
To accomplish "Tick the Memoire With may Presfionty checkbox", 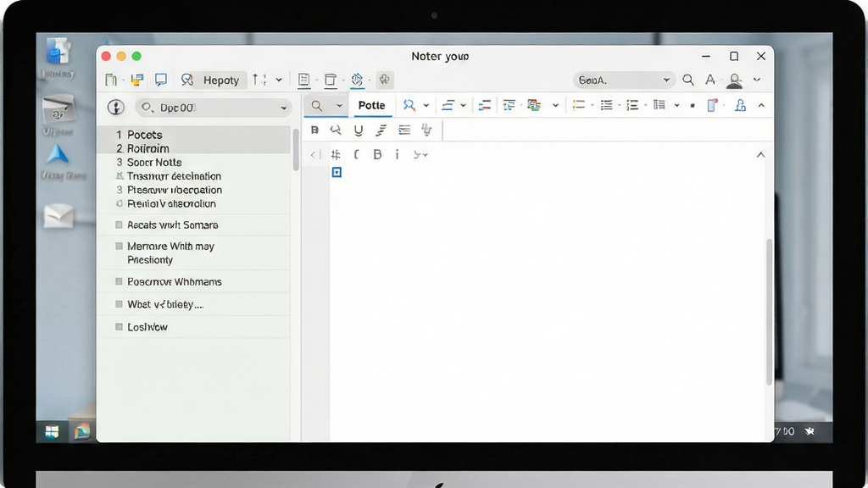I will pos(119,246).
